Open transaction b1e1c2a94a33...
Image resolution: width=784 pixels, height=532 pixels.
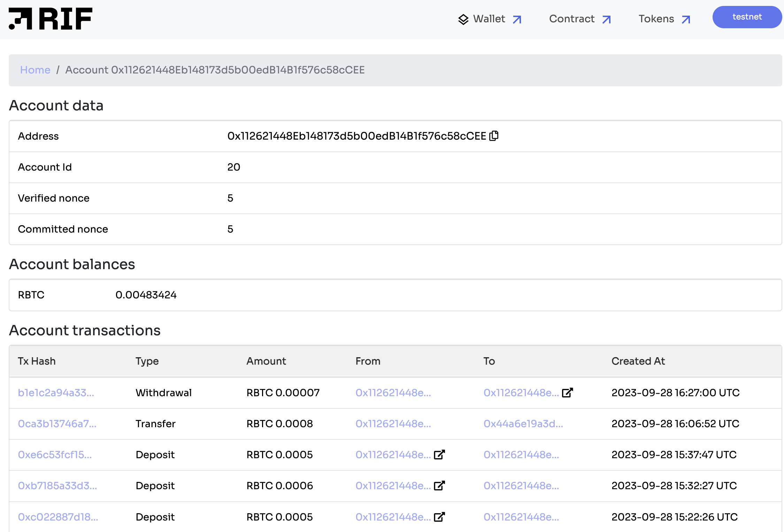[56, 393]
